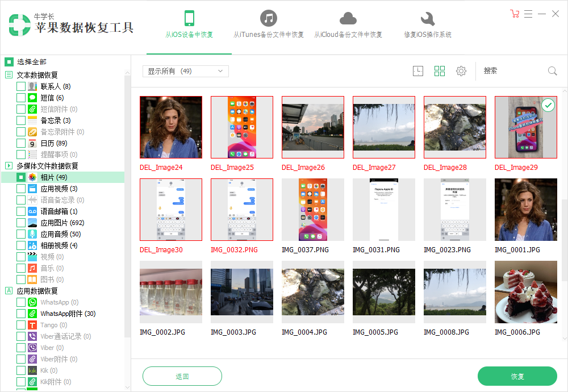Click the 返回 back button
The width and height of the screenshot is (568, 392).
pos(182,377)
